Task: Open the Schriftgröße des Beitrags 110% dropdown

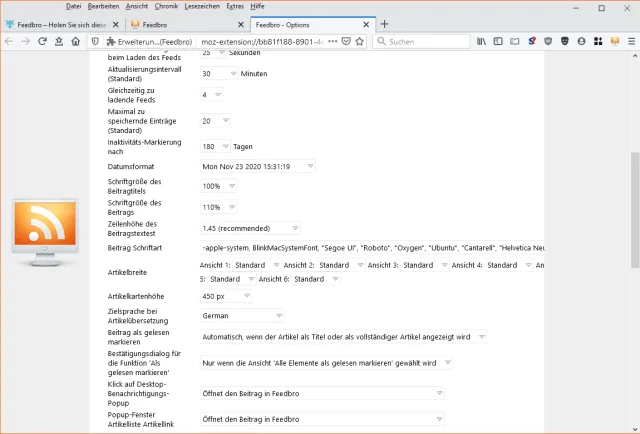Action: tap(218, 207)
